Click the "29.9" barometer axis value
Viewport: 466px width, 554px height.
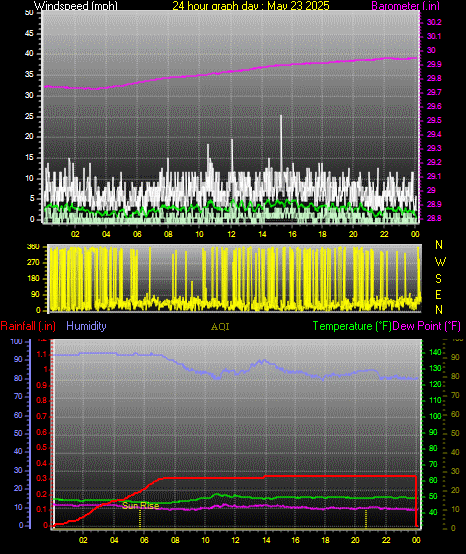tap(434, 64)
